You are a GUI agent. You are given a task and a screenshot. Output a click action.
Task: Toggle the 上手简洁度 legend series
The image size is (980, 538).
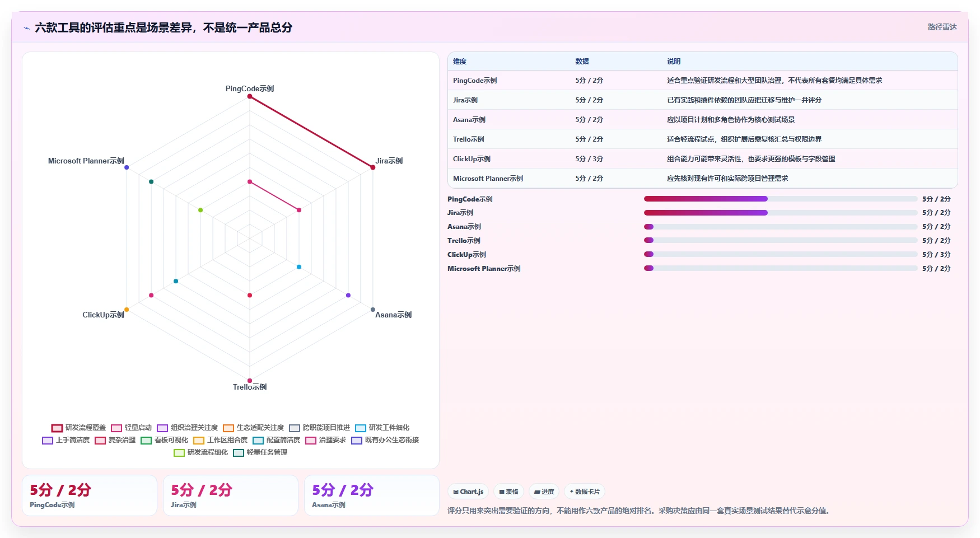coord(66,440)
